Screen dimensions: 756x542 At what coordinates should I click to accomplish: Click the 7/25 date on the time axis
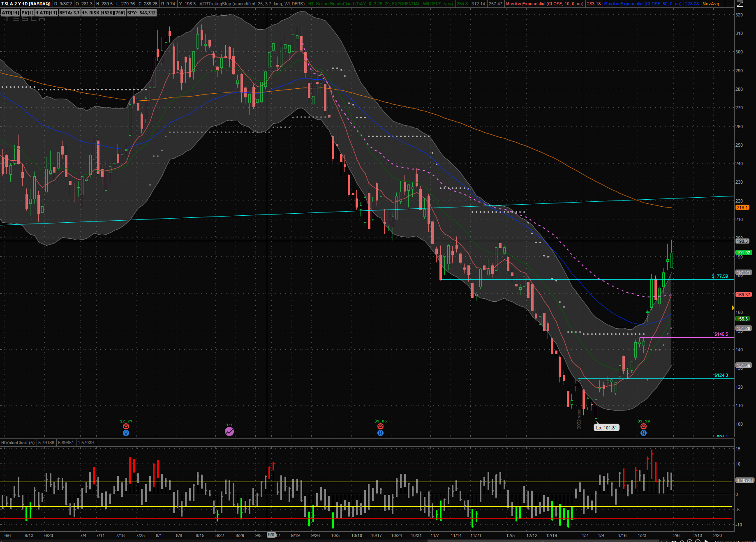[x=140, y=535]
